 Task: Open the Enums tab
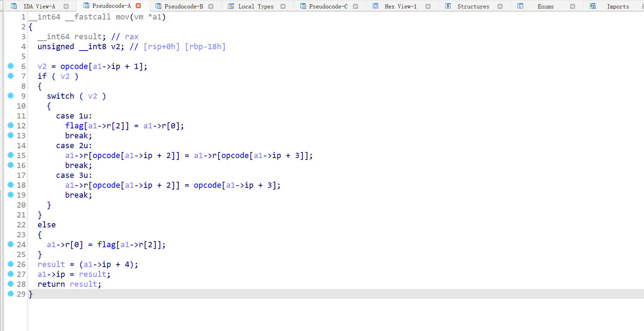point(546,6)
